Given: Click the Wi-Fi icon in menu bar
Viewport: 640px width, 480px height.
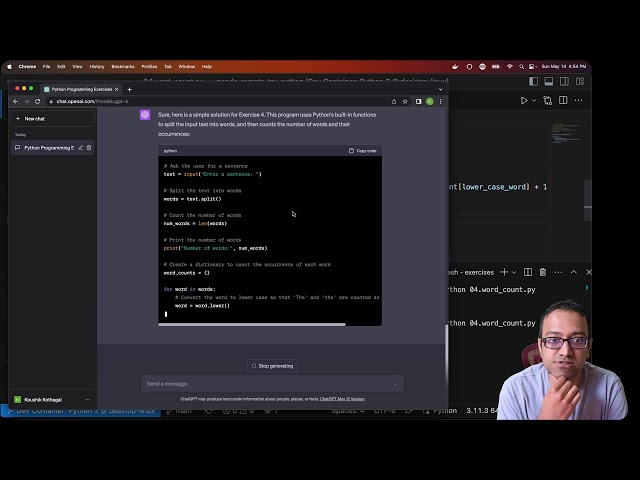Looking at the screenshot, I should tap(509, 67).
